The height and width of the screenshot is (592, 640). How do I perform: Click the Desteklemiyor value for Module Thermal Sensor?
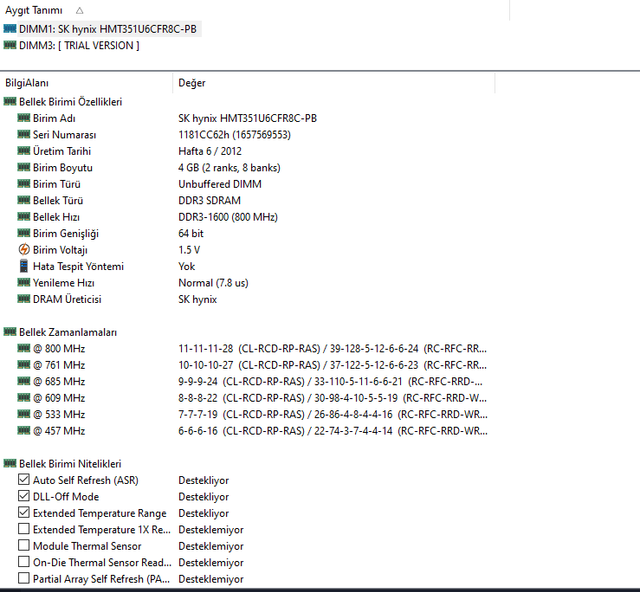tap(211, 546)
